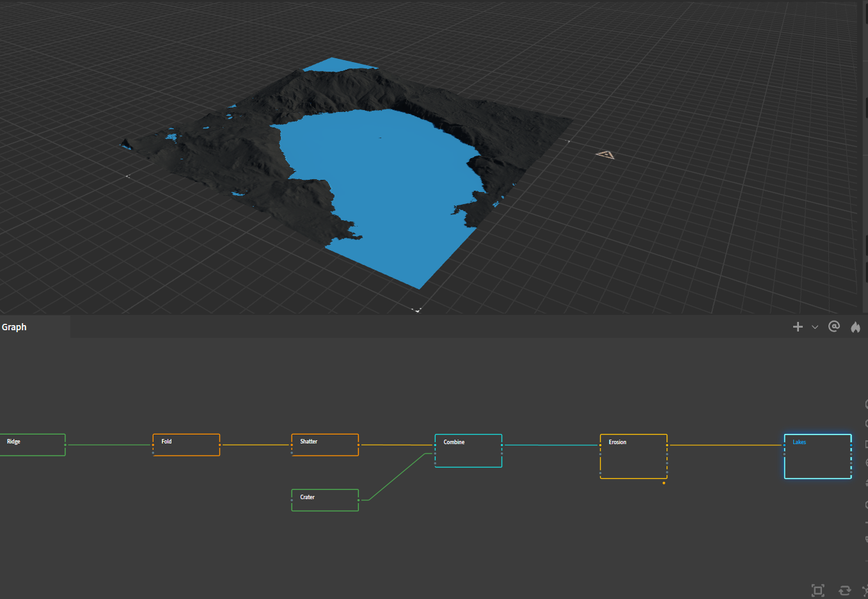Viewport: 868px width, 599px height.
Task: Select the Crater node
Action: point(325,500)
